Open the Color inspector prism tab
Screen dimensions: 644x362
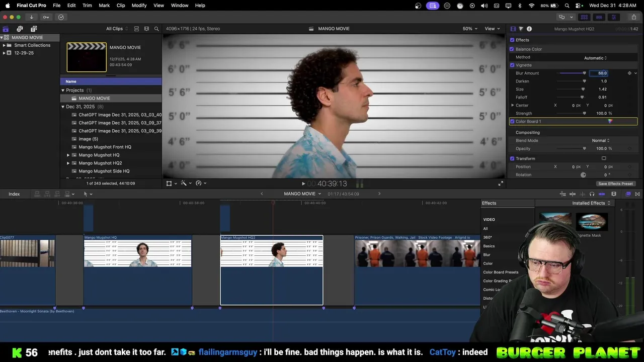(521, 29)
